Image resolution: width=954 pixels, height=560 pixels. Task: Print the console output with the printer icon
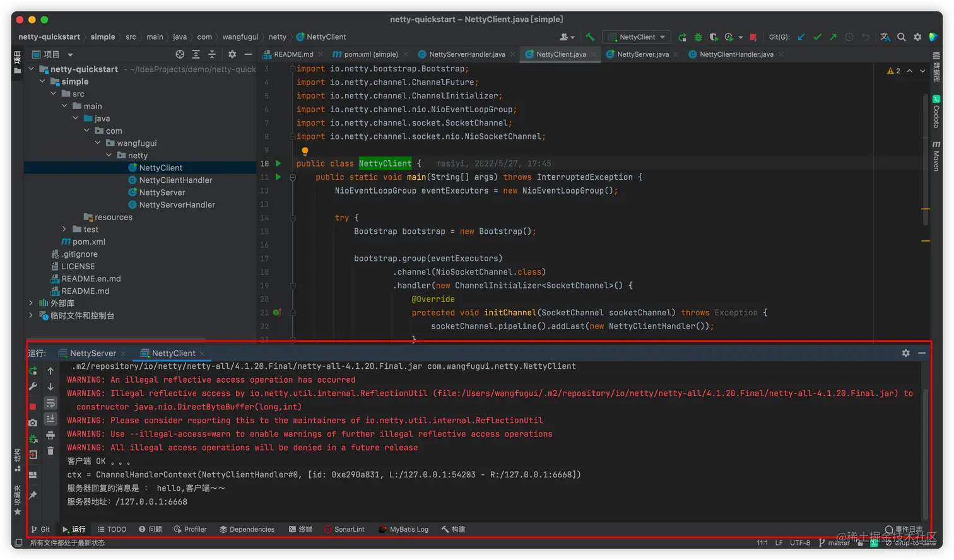pos(50,435)
